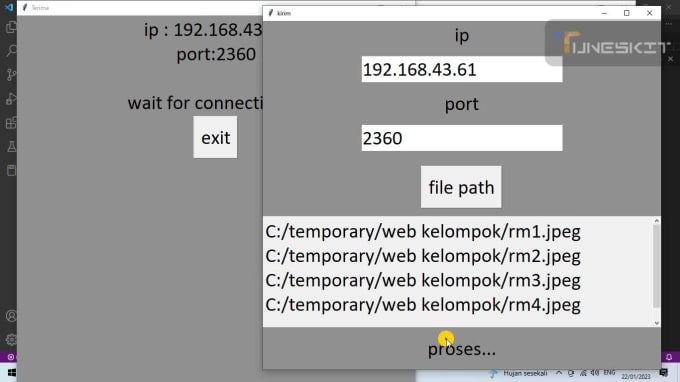Click the file list scrollbar up arrow
Image resolution: width=680 pixels, height=382 pixels.
(657, 221)
